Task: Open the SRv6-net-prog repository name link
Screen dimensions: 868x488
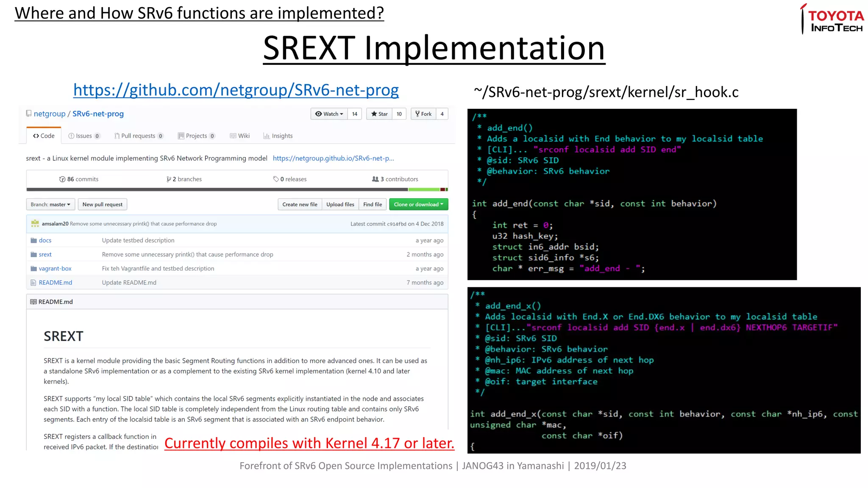Action: (x=98, y=114)
